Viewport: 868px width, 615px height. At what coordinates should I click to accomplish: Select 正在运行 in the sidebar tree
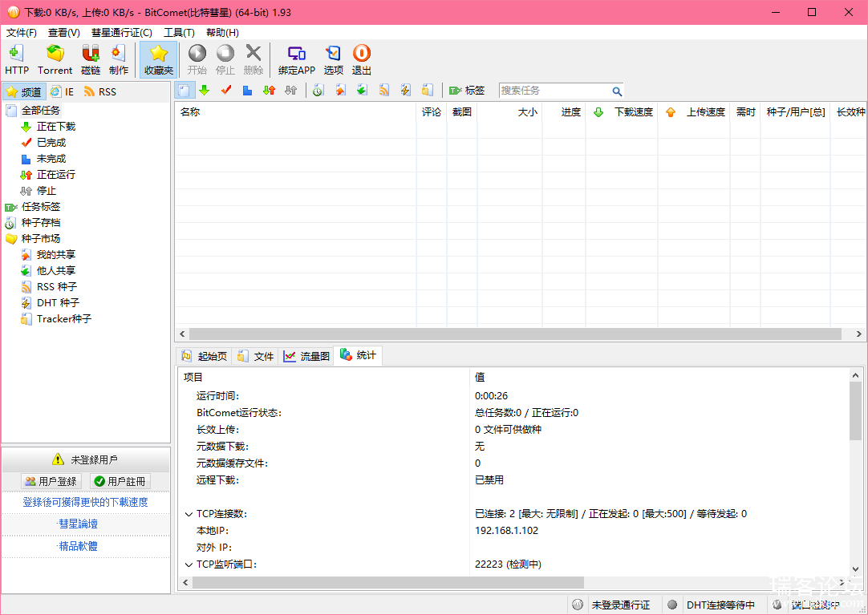[56, 175]
